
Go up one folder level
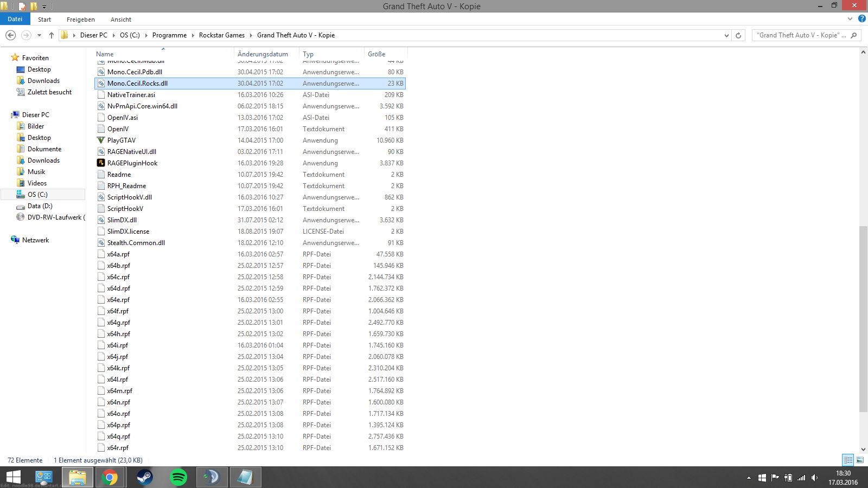tap(52, 35)
